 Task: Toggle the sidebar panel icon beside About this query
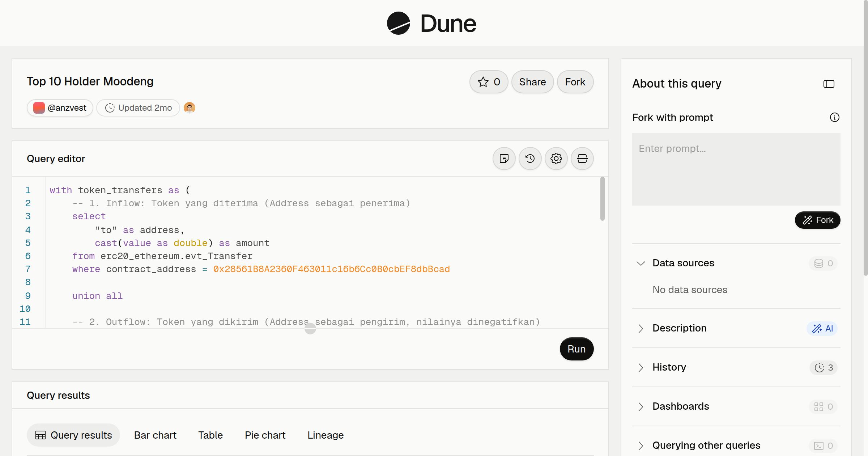coord(829,84)
